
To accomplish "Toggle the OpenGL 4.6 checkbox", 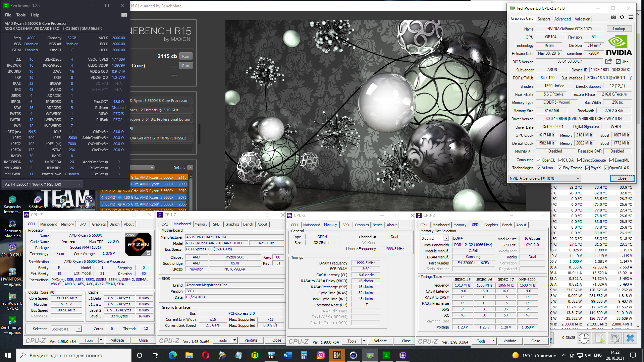I will point(606,168).
